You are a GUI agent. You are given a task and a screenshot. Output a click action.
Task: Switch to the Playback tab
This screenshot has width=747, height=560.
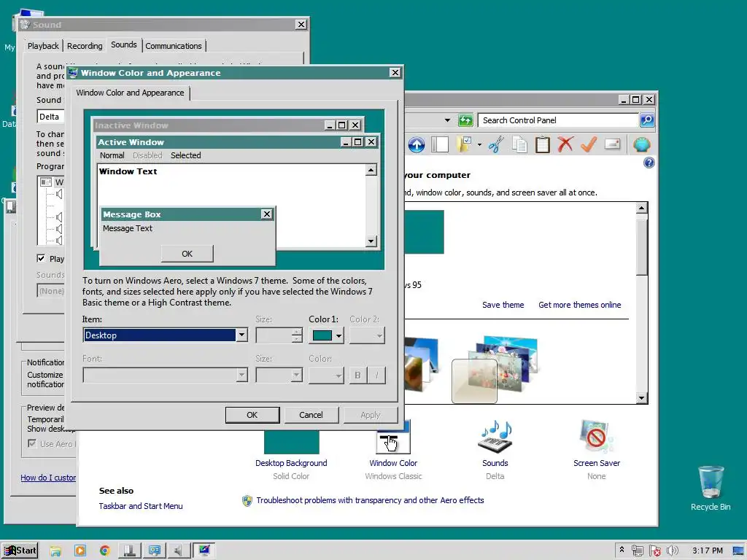coord(43,46)
